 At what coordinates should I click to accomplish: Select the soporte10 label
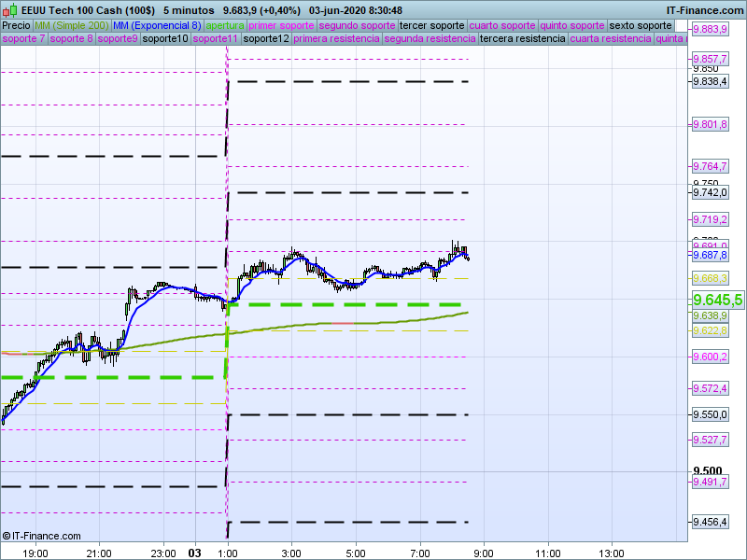(x=165, y=39)
